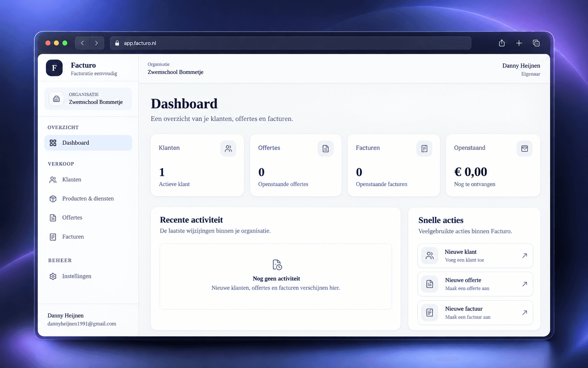Click the Nieuwe factuur arrow icon

point(525,313)
